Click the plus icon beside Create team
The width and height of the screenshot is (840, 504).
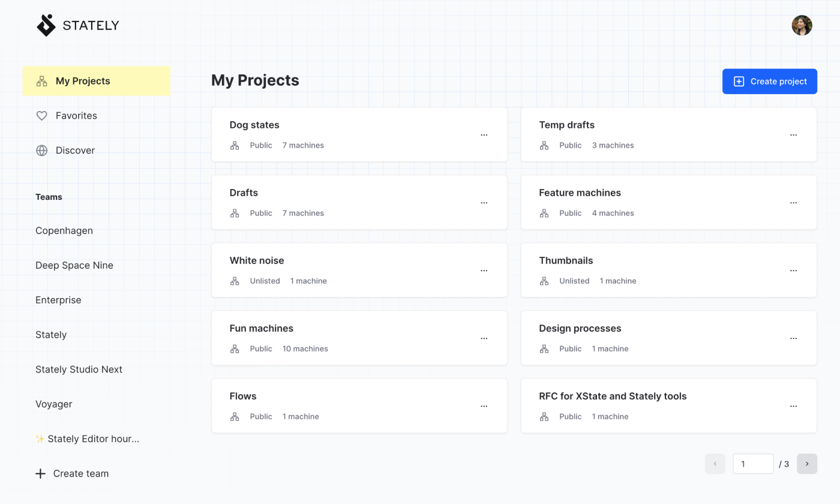tap(40, 474)
